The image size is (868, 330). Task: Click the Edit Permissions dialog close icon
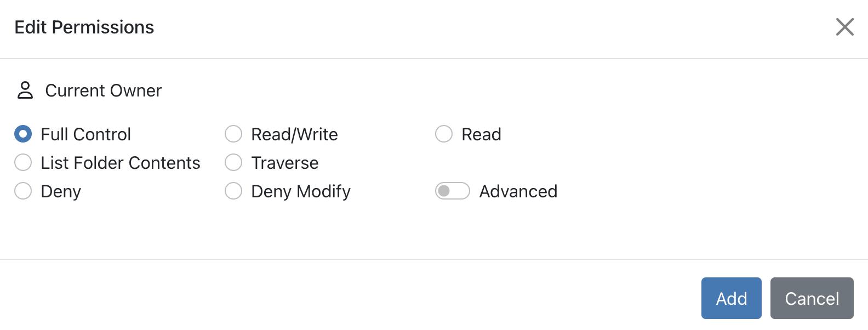[844, 27]
